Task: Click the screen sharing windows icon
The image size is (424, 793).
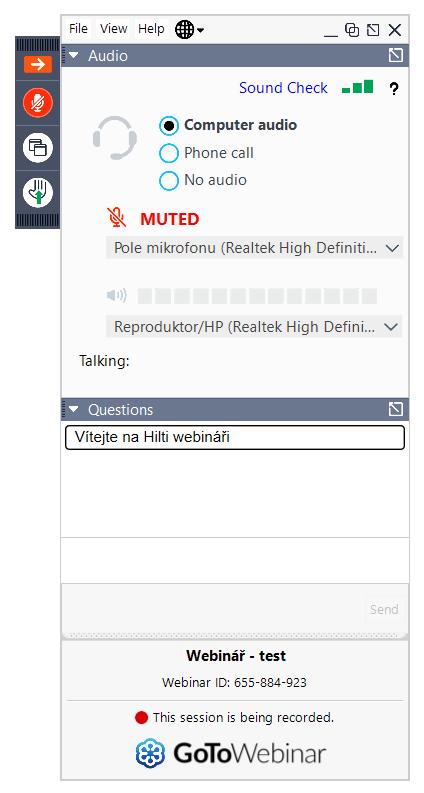Action: click(37, 148)
